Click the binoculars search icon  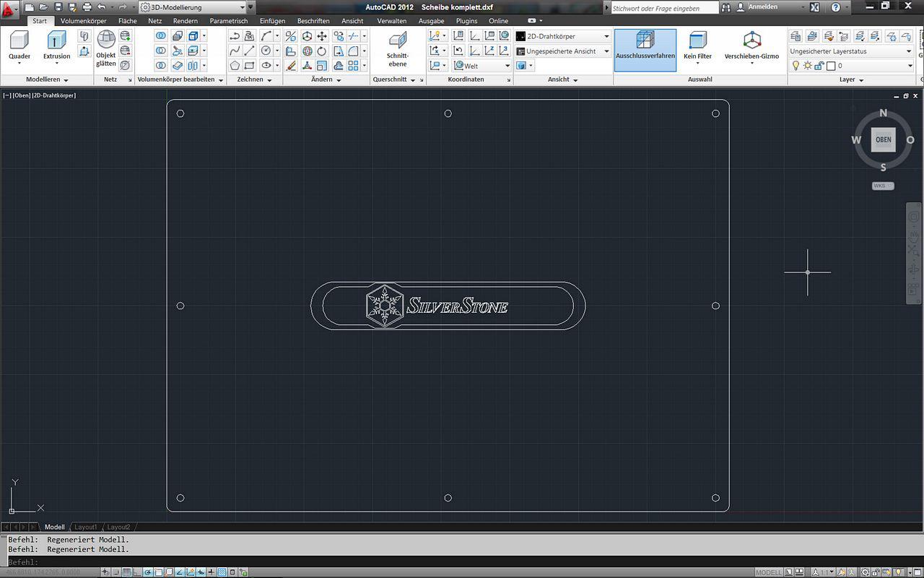[x=727, y=7]
